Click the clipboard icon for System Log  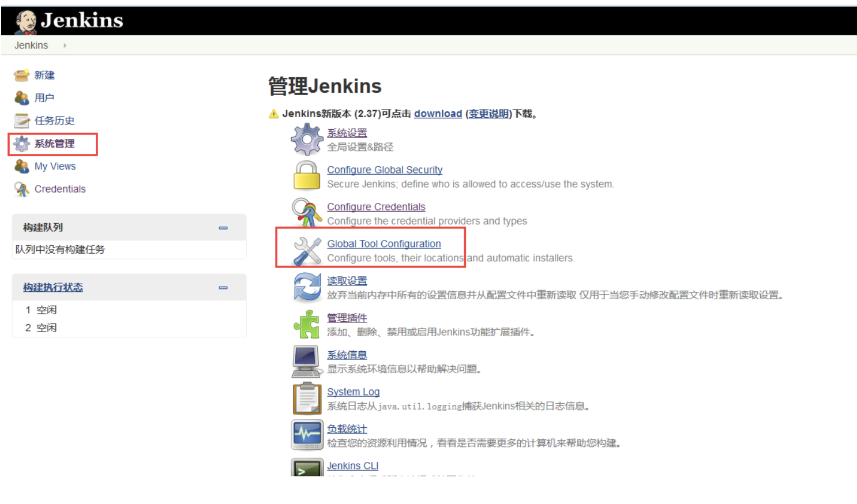[307, 398]
